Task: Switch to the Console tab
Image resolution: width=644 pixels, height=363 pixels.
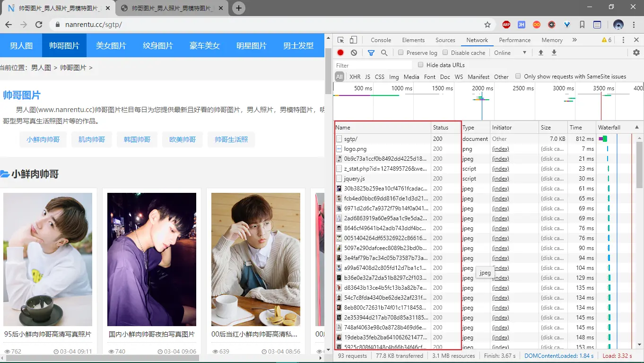Action: (x=381, y=40)
